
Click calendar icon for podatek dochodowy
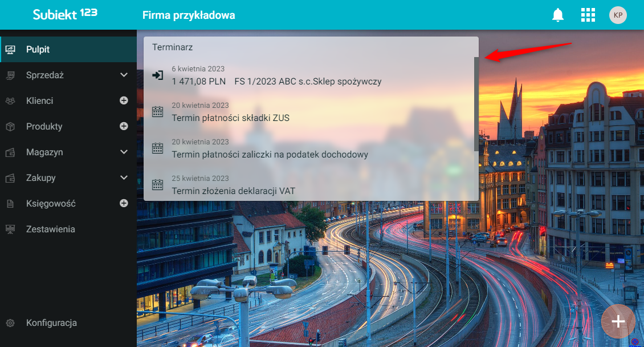coord(158,148)
